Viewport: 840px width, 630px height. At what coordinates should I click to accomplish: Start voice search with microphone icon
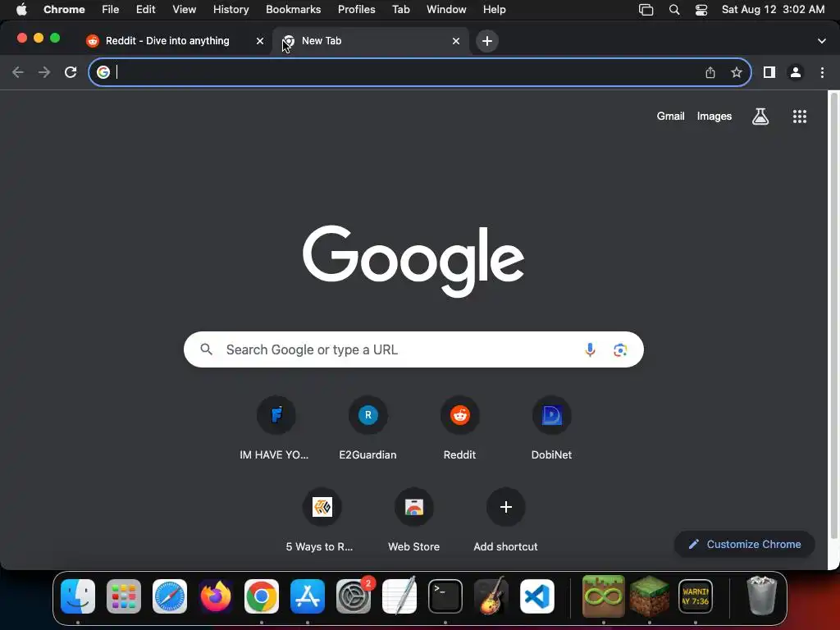(590, 349)
